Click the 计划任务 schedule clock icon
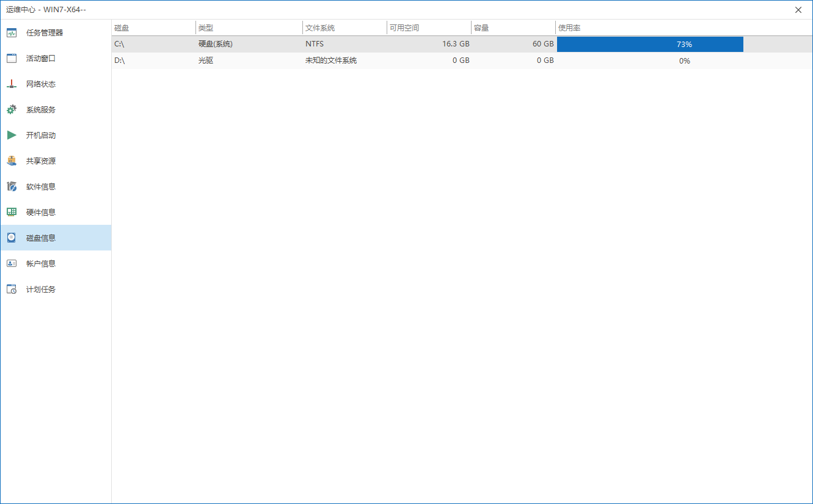The image size is (813, 504). tap(12, 289)
